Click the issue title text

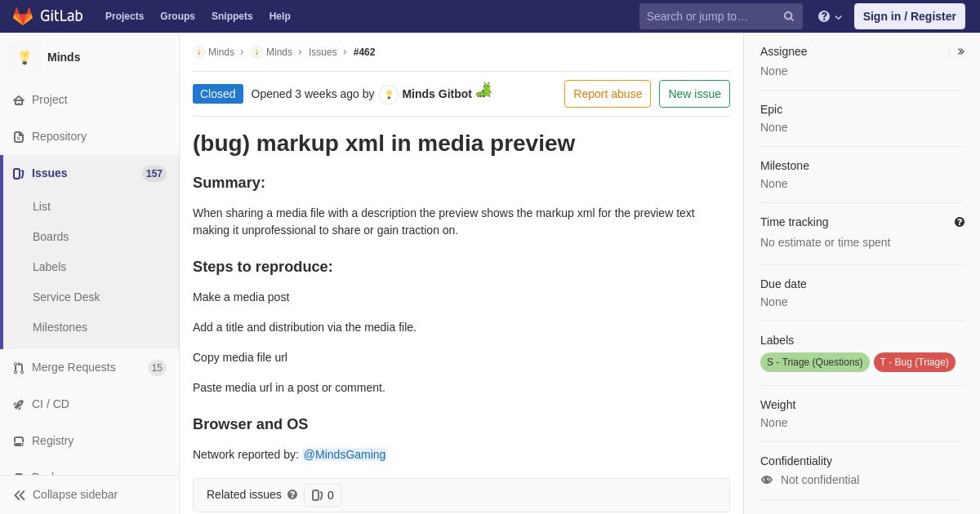point(384,143)
